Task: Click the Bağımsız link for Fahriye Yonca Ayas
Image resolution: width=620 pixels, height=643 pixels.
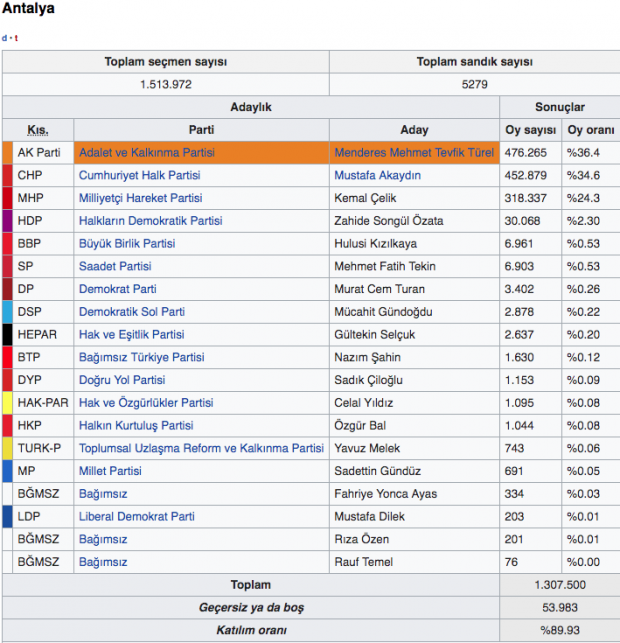Action: click(103, 494)
